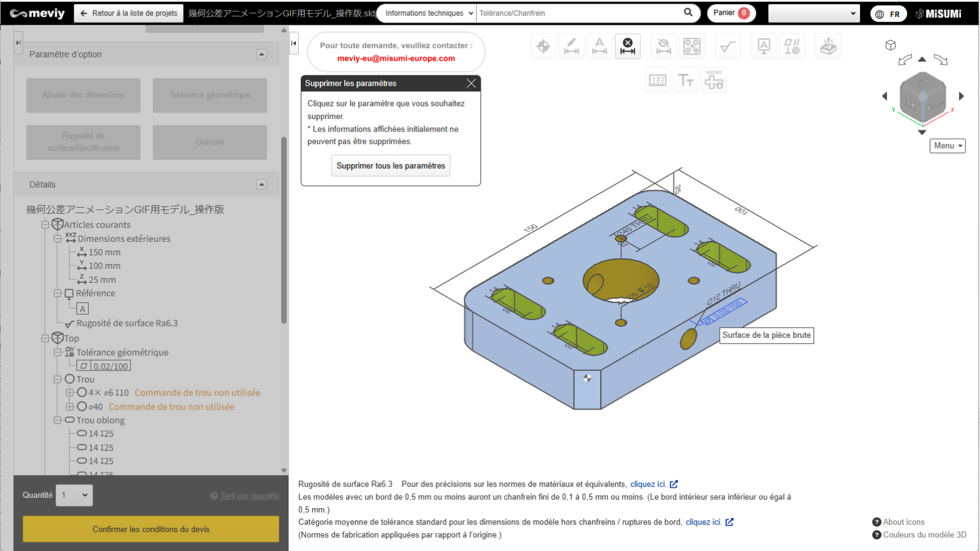This screenshot has width=980, height=551.
Task: Collapse the Paramètre d'option section
Action: click(262, 54)
